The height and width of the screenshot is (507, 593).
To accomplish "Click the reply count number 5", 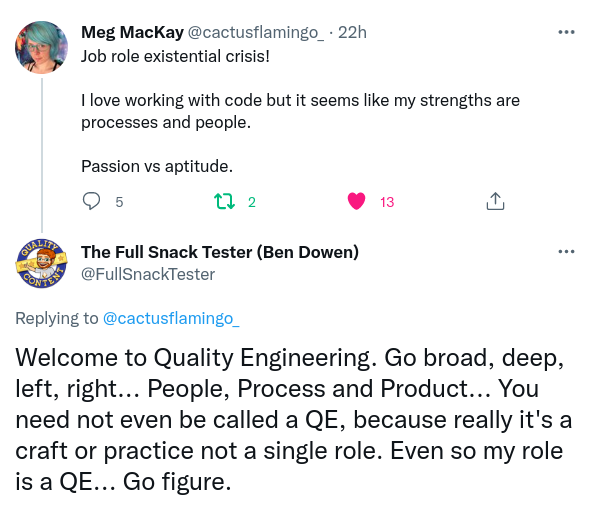I will pyautogui.click(x=119, y=202).
